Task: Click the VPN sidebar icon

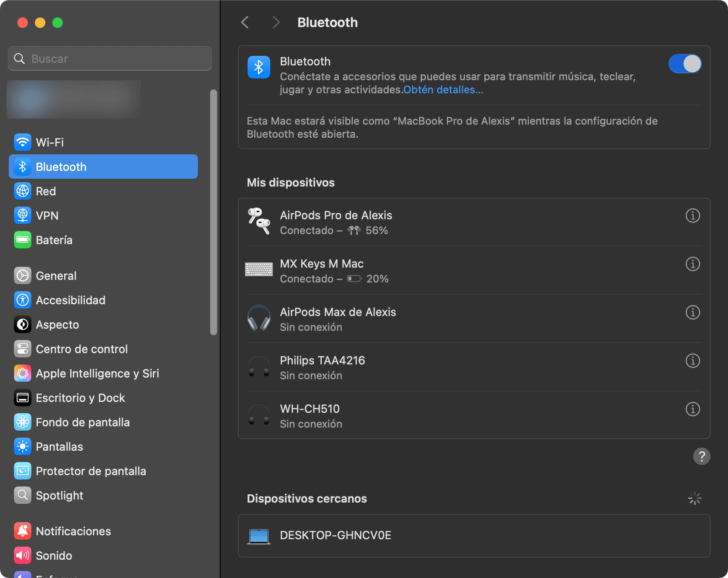Action: (x=22, y=215)
